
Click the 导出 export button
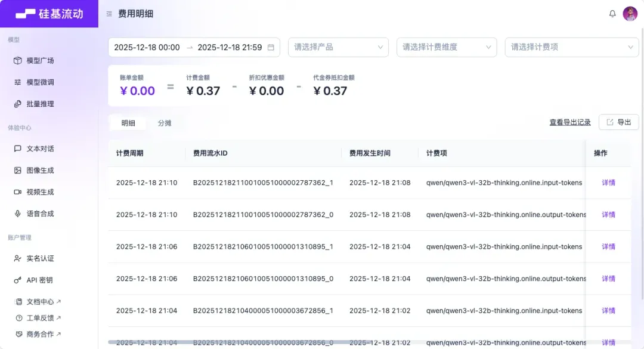pos(618,122)
